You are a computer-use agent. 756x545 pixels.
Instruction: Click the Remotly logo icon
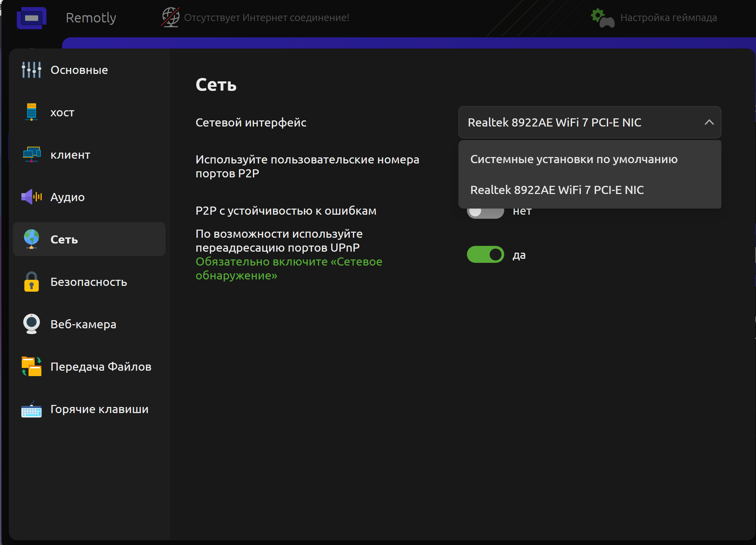click(x=31, y=18)
